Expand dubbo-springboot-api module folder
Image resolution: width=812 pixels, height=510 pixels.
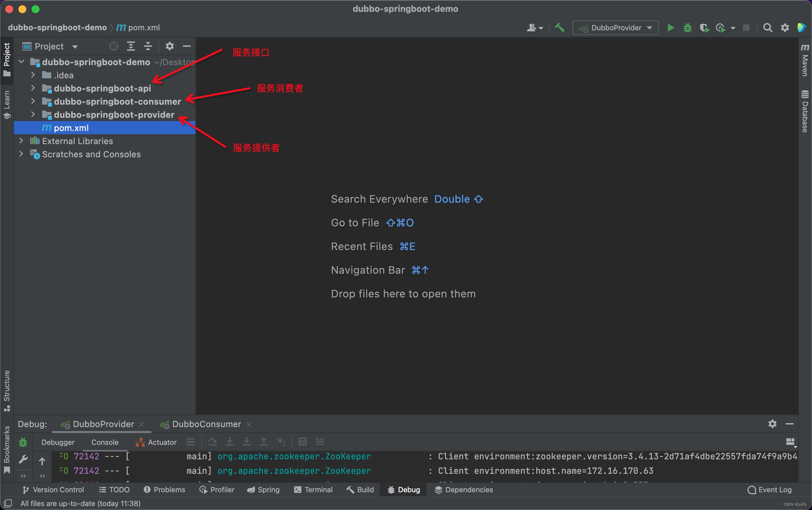tap(33, 89)
